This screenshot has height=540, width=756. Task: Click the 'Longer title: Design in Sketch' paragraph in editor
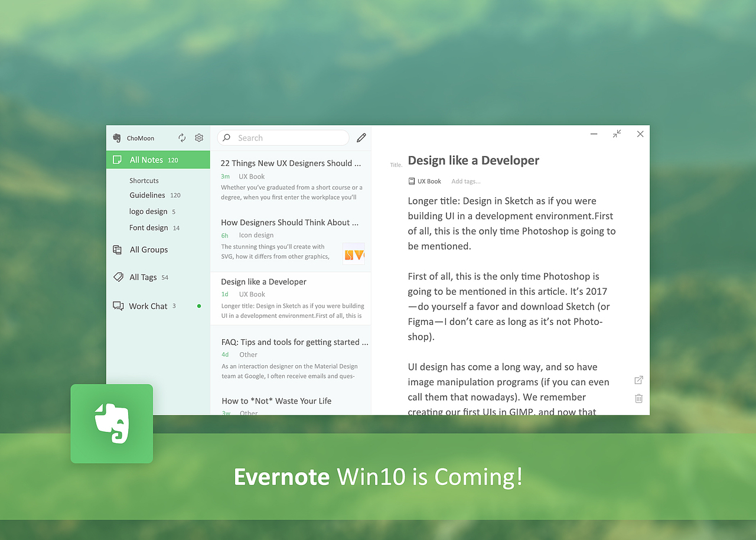511,223
